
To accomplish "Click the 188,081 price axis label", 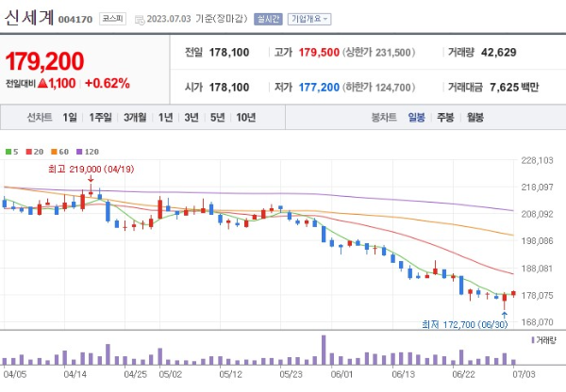I will [537, 269].
